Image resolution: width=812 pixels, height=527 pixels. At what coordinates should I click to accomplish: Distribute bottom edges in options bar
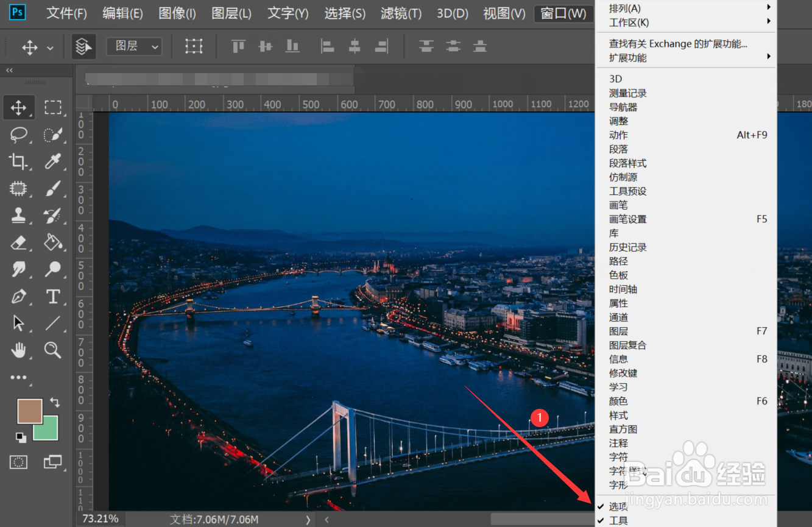pyautogui.click(x=481, y=46)
